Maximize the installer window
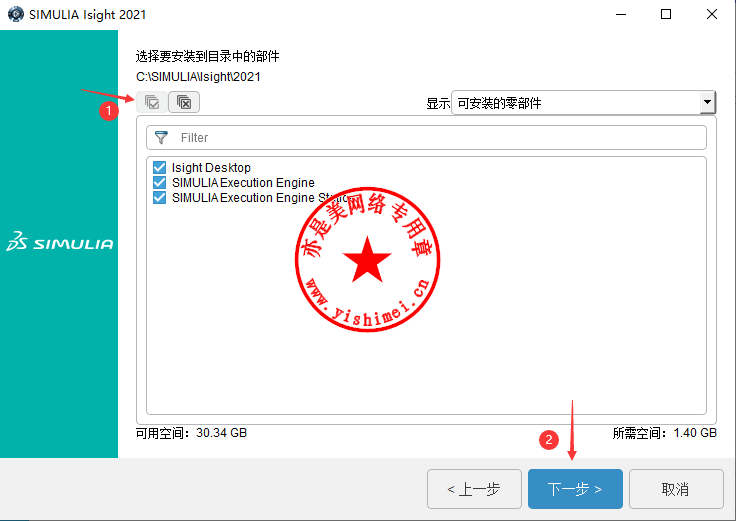 coord(666,14)
